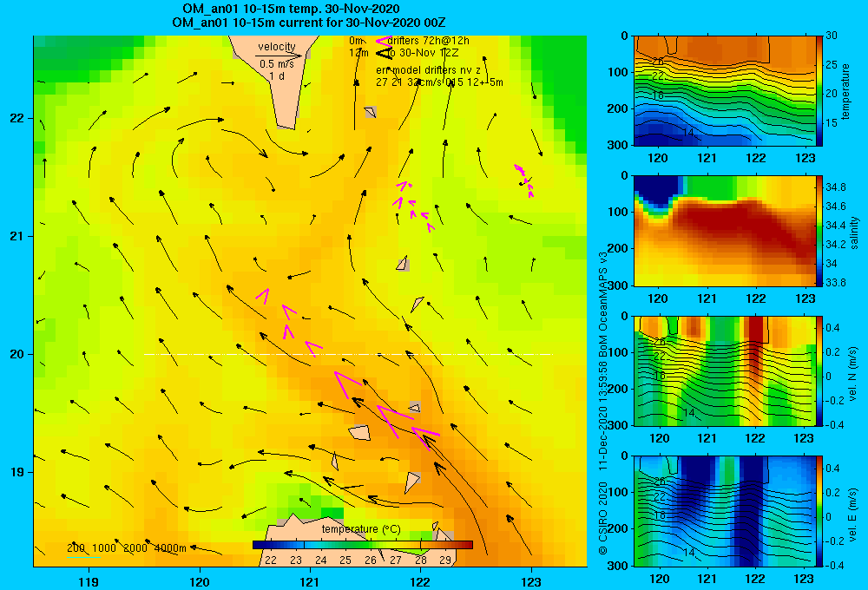Click latitude label 20 on main map
The width and height of the screenshot is (868, 590).
pos(17,354)
